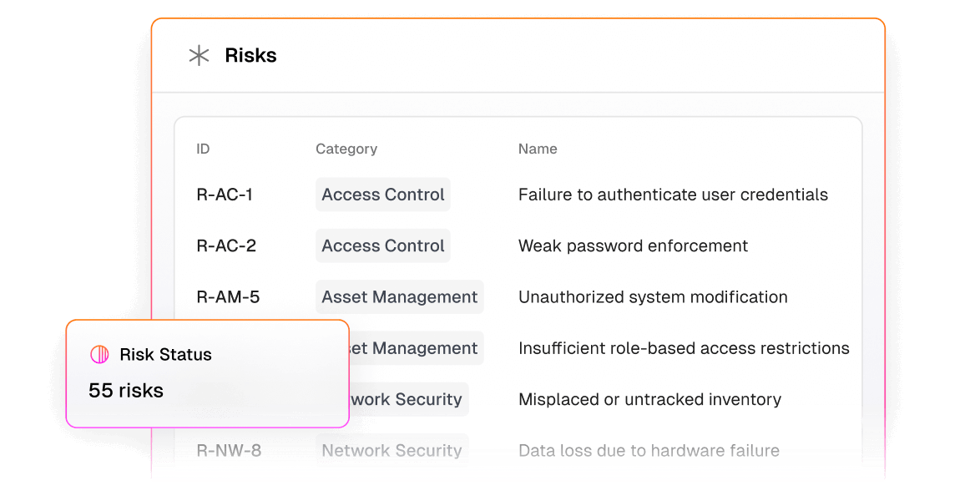Viewport: 980px width, 501px height.
Task: Click Access Control tag on R-AC-1 row
Action: pyautogui.click(x=383, y=195)
